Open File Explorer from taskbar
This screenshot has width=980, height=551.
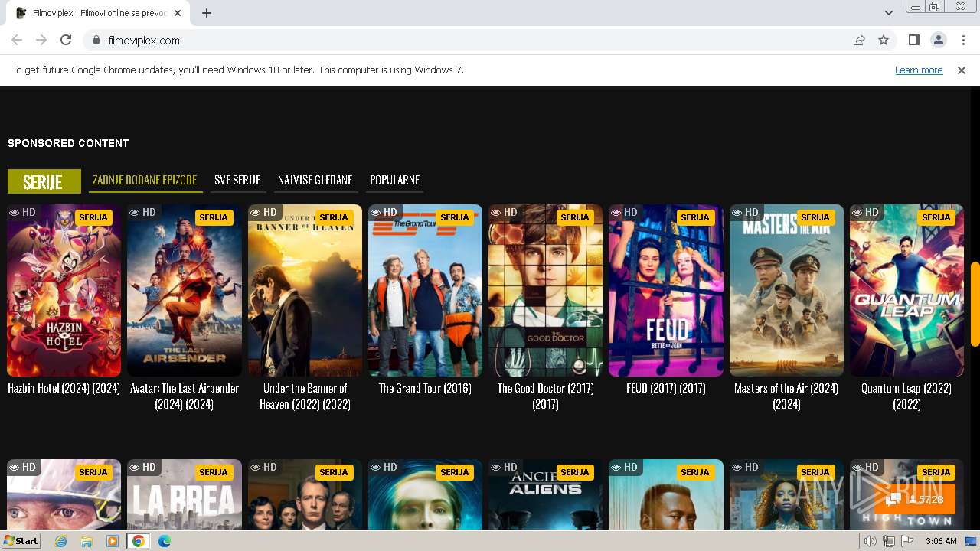[87, 541]
